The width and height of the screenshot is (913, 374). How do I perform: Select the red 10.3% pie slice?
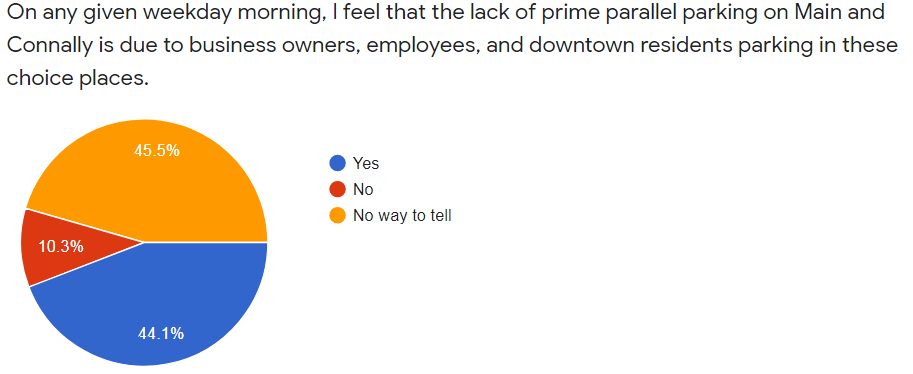[64, 247]
